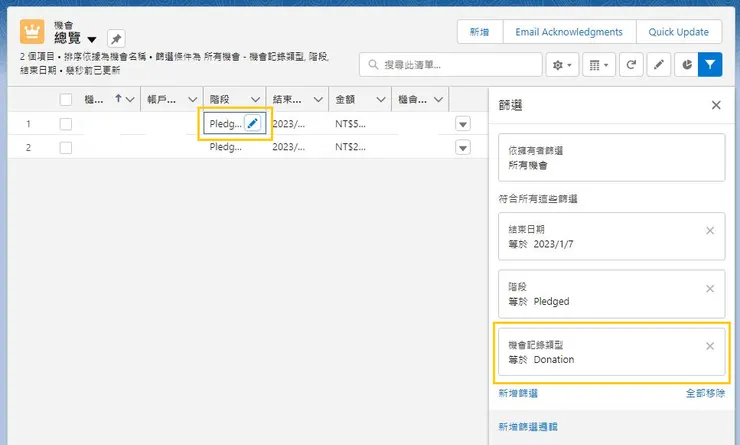Open the 結束日期 equals 2023/1/7 filter
The image size is (740, 445).
click(x=612, y=236)
